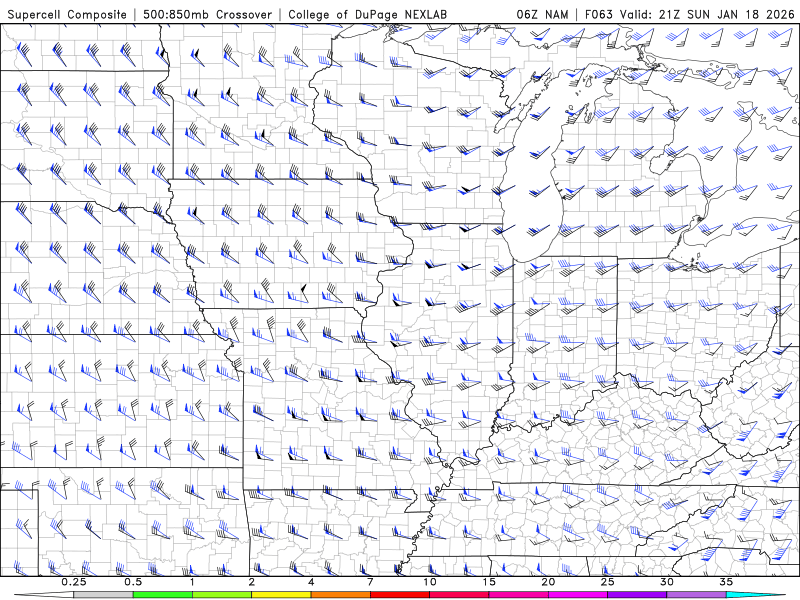
Task: Click the legend value 10
Action: coord(430,582)
